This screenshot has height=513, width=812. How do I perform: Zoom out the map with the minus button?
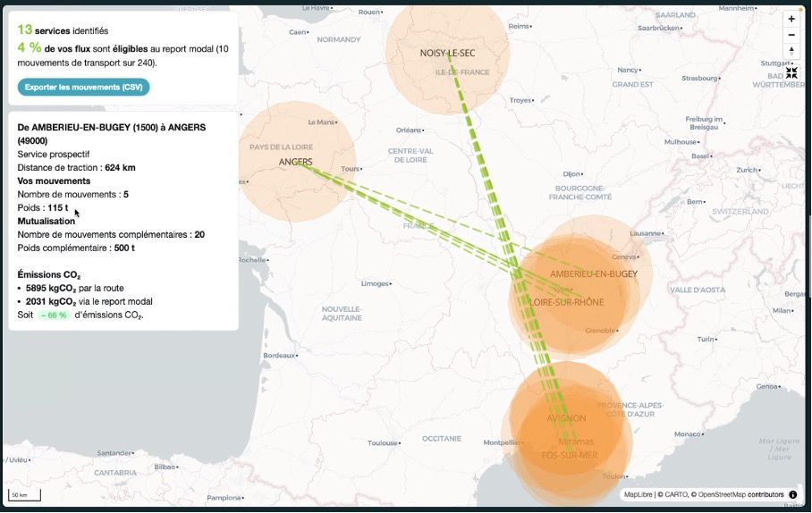tap(791, 35)
